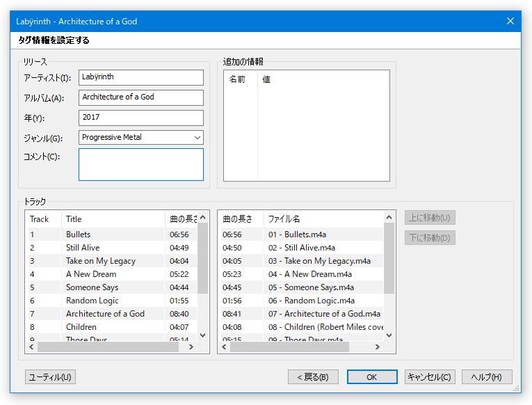Image resolution: width=532 pixels, height=405 pixels.
Task: Click the 値 column header
Action: pos(323,79)
